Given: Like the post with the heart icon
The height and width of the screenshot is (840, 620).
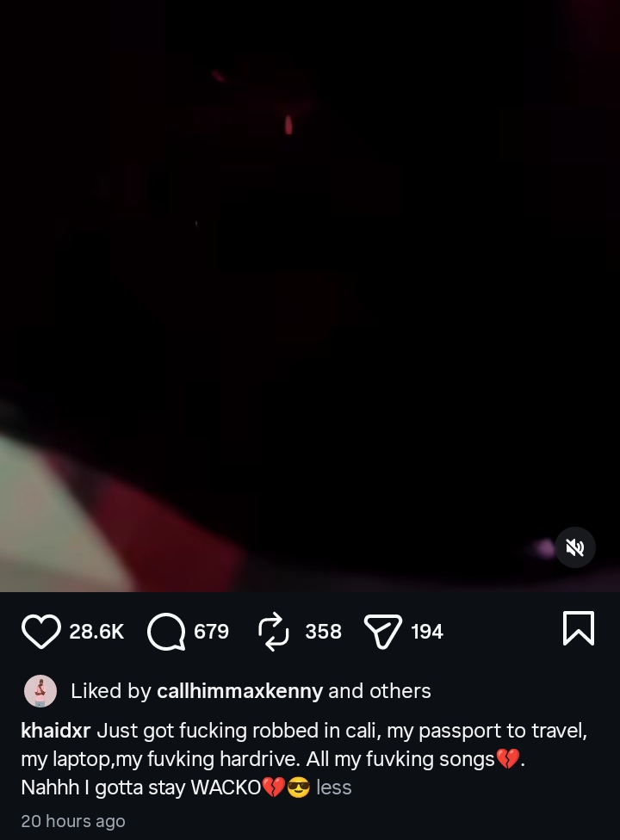Looking at the screenshot, I should [40, 632].
